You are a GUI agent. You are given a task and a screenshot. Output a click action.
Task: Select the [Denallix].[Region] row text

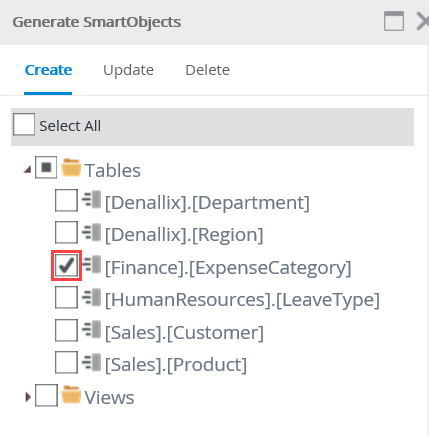tap(184, 235)
